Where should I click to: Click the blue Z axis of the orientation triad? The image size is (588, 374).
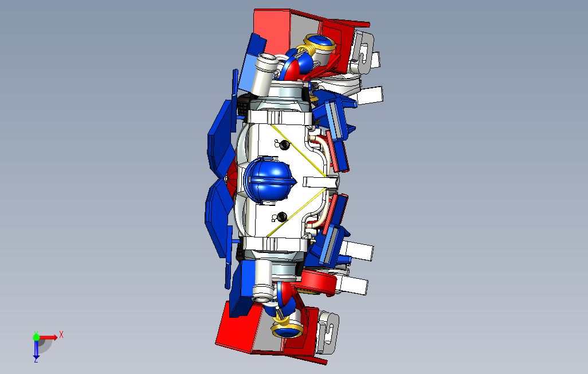point(36,349)
